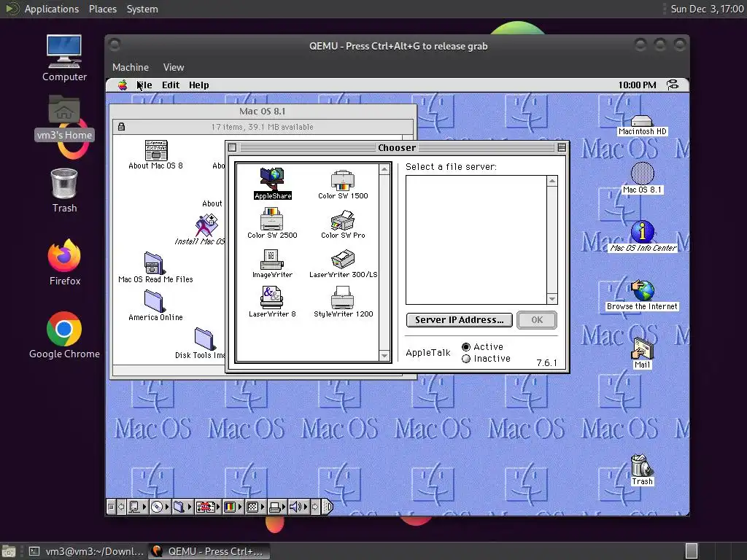The width and height of the screenshot is (747, 560).
Task: Select the StyleWriter 1200 driver icon
Action: click(343, 303)
